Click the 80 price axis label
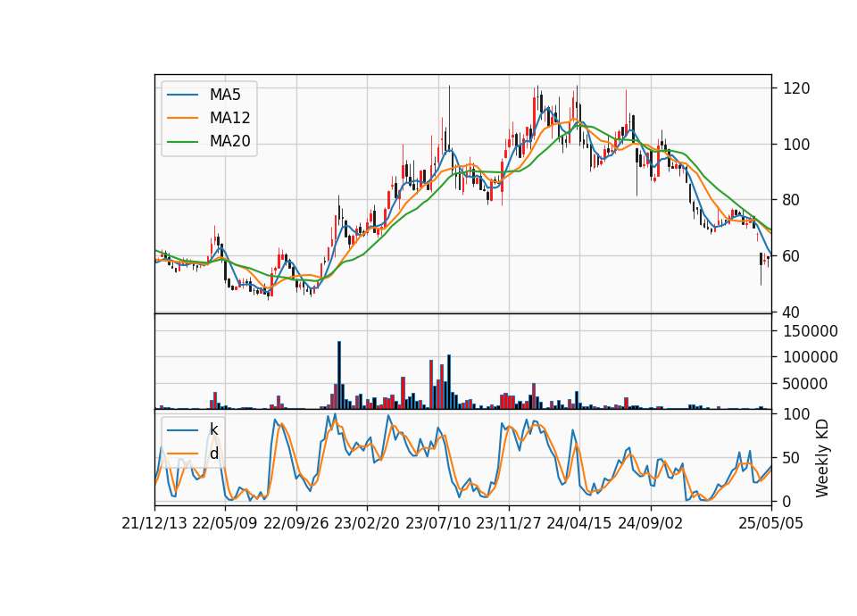 click(792, 200)
